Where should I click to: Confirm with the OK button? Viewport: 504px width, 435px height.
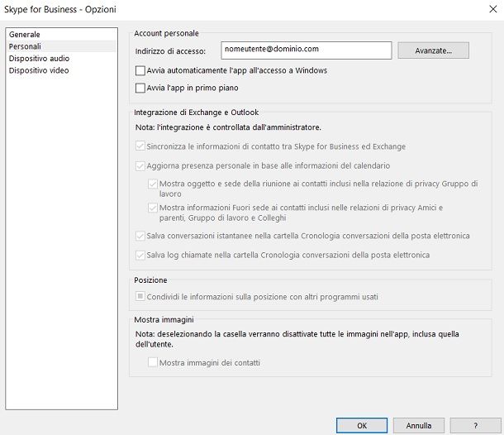(x=362, y=425)
